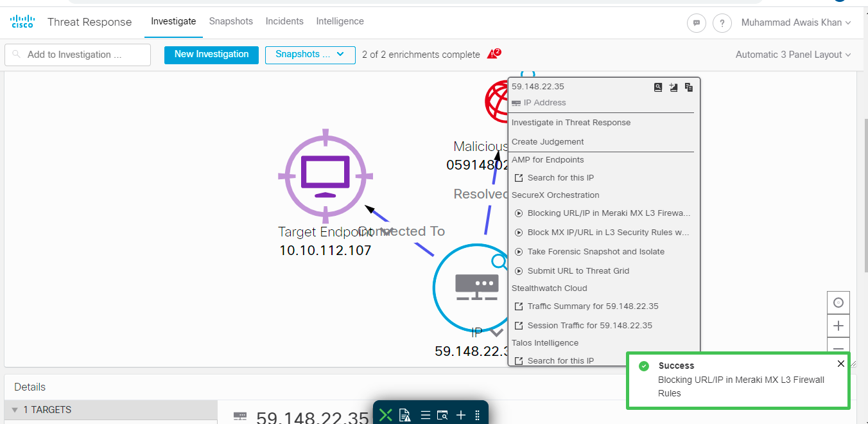The image size is (868, 424).
Task: Click the 10.10.112.107 node label
Action: (x=325, y=251)
